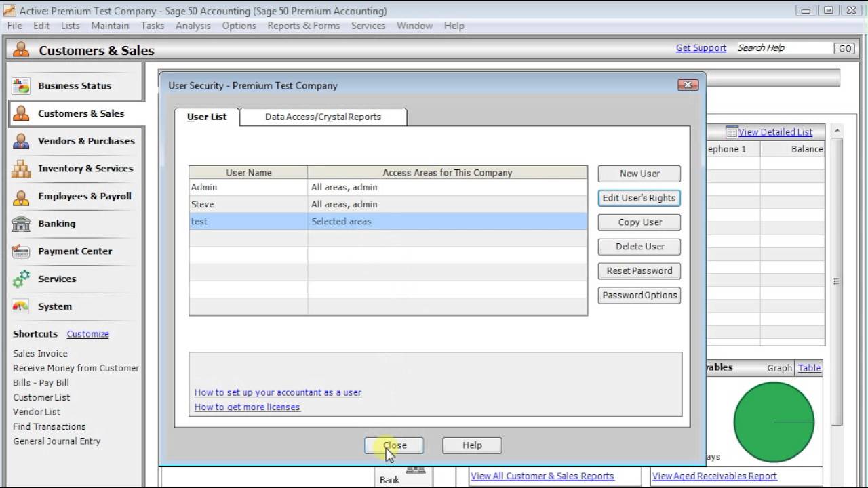Click the Services gears icon
The width and height of the screenshot is (868, 488).
tap(21, 279)
